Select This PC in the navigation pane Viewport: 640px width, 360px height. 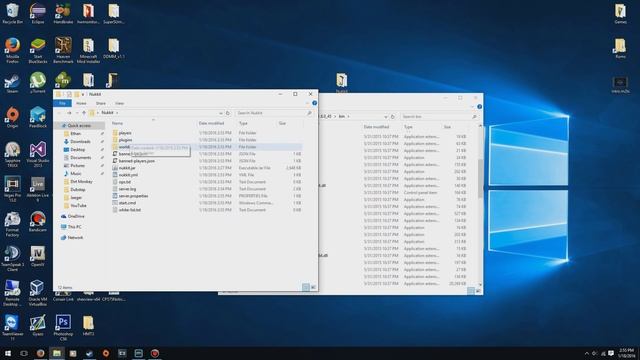pyautogui.click(x=74, y=227)
